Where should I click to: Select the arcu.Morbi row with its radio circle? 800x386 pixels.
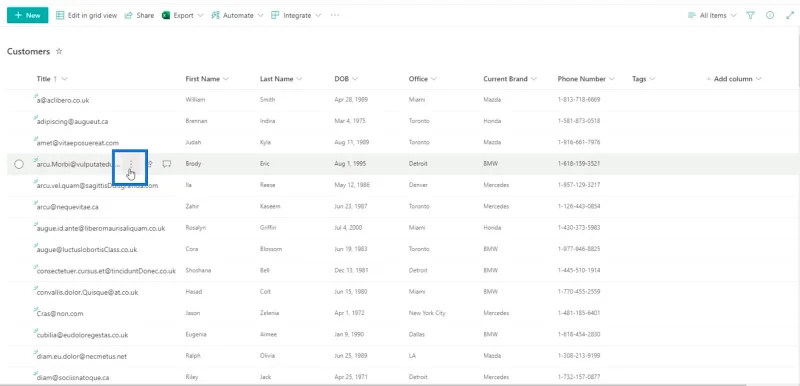[19, 164]
